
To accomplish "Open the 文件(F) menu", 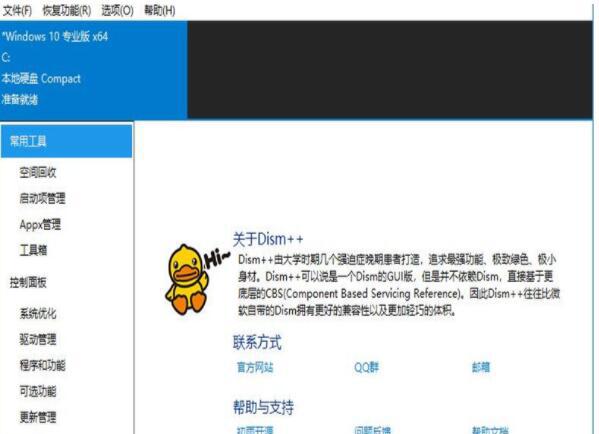I will pyautogui.click(x=17, y=10).
